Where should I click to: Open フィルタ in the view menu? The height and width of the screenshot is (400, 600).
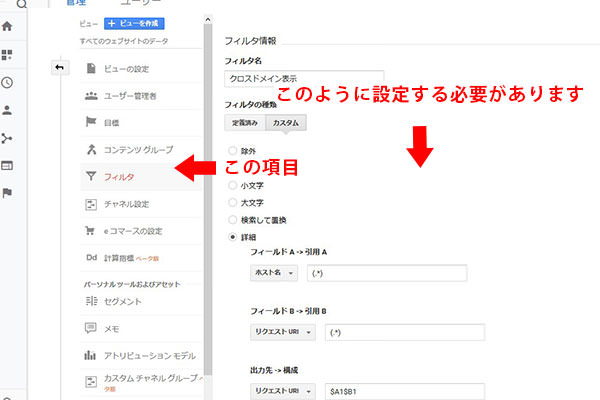119,177
